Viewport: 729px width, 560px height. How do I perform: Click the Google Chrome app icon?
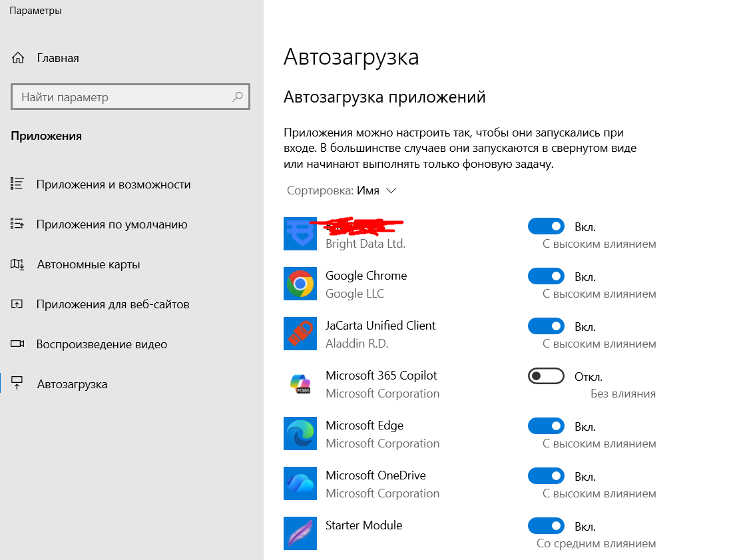pyautogui.click(x=300, y=284)
